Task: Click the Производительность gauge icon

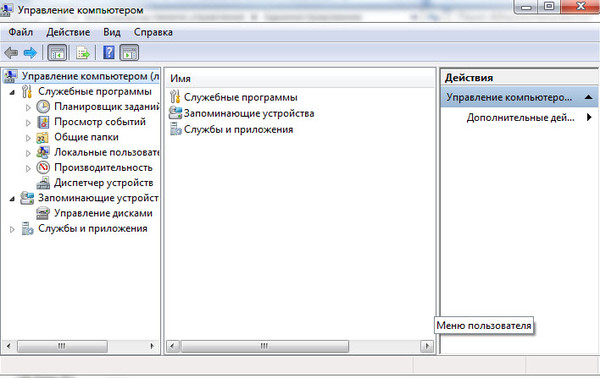Action: pos(43,168)
